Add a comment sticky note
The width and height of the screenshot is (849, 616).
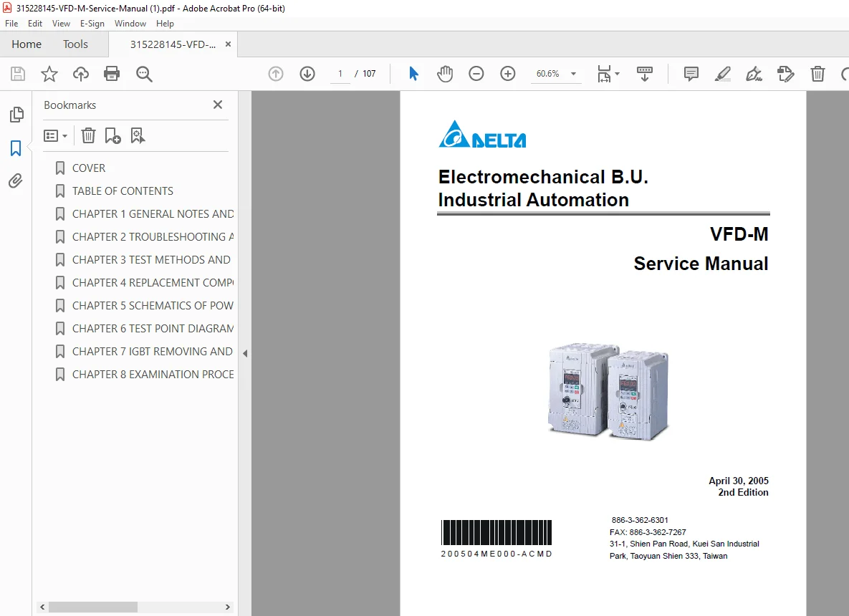(x=691, y=74)
